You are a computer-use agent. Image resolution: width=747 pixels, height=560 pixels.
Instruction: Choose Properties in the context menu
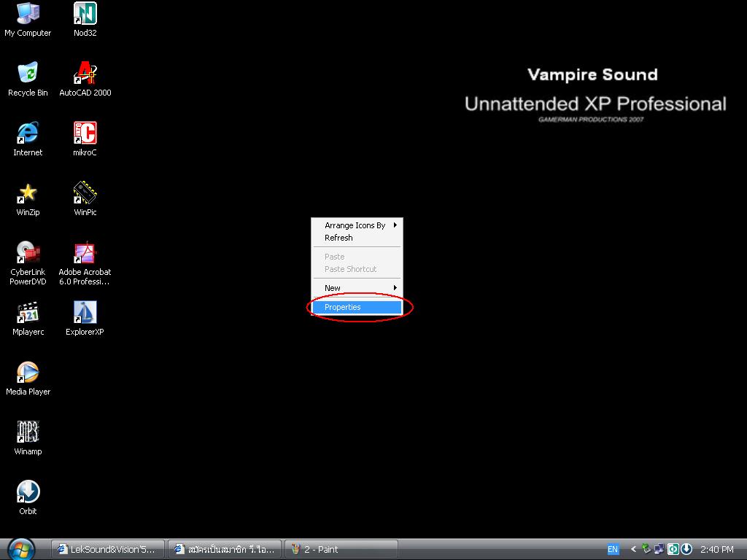click(357, 307)
